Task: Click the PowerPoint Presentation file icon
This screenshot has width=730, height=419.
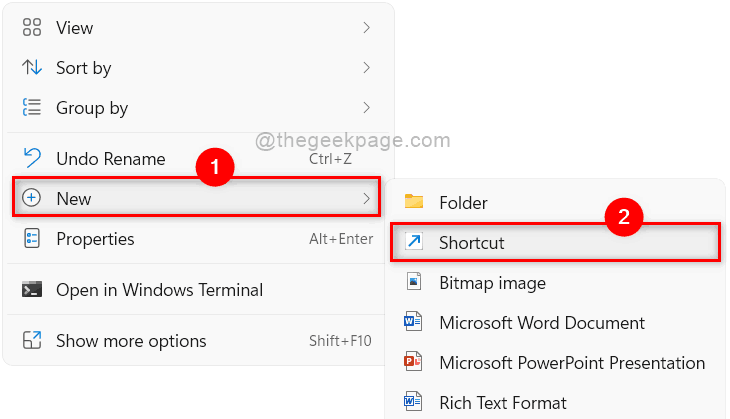Action: 414,363
